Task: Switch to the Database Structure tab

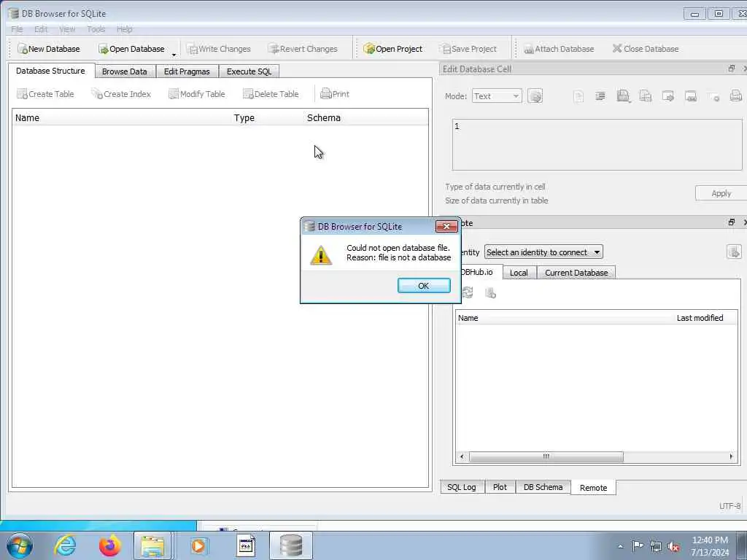Action: (x=50, y=71)
